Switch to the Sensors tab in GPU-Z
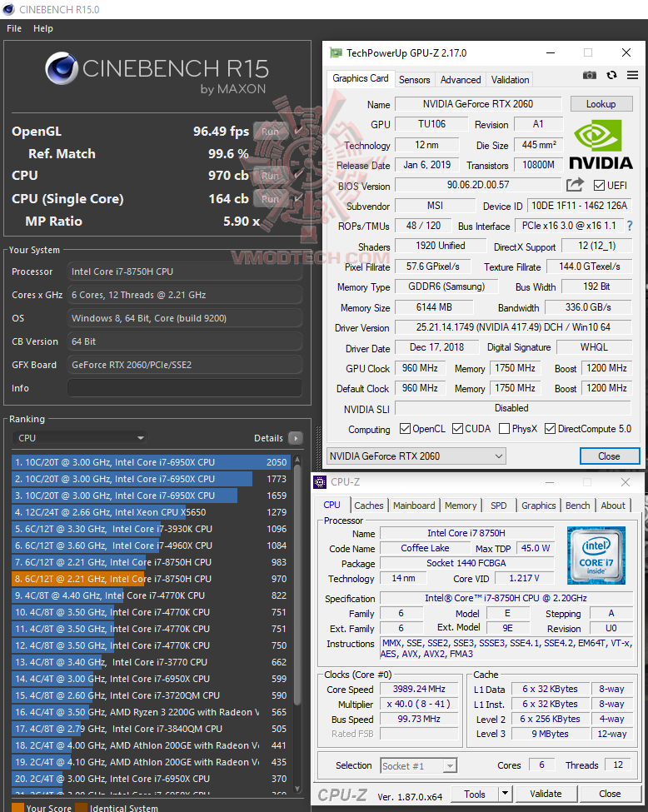This screenshot has width=648, height=812. 415,80
